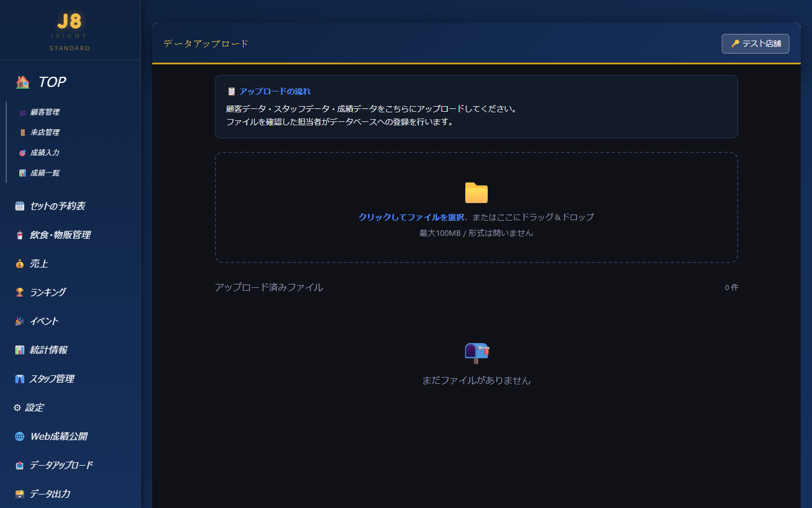Click the Web成績公開 globe icon
This screenshot has height=508, width=812.
pyautogui.click(x=20, y=436)
